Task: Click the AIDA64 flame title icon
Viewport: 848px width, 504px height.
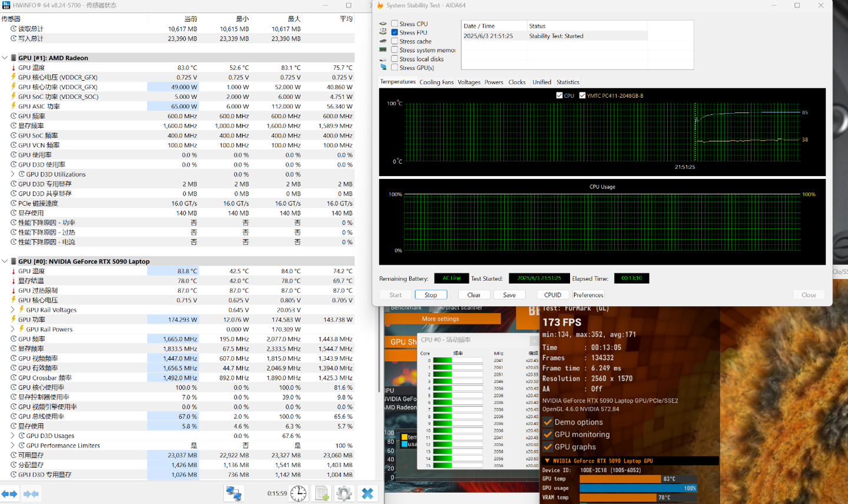Action: (380, 5)
